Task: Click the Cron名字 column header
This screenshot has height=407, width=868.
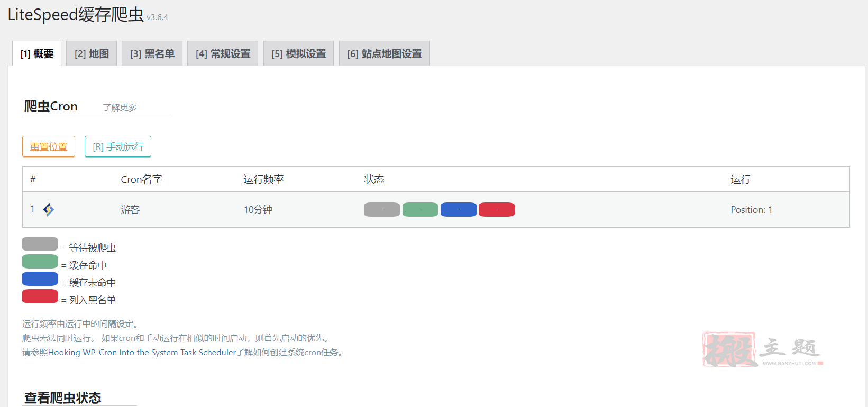Action: (141, 179)
